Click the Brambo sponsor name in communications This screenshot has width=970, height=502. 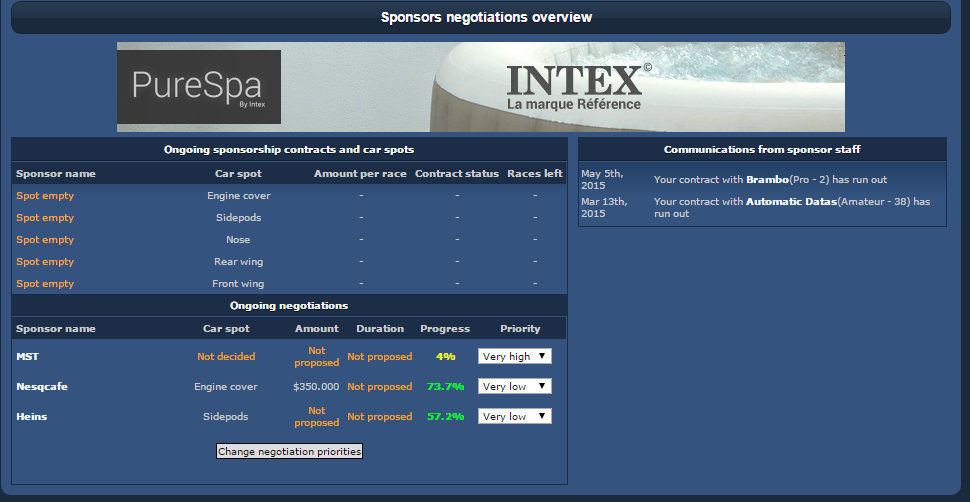pyautogui.click(x=767, y=180)
